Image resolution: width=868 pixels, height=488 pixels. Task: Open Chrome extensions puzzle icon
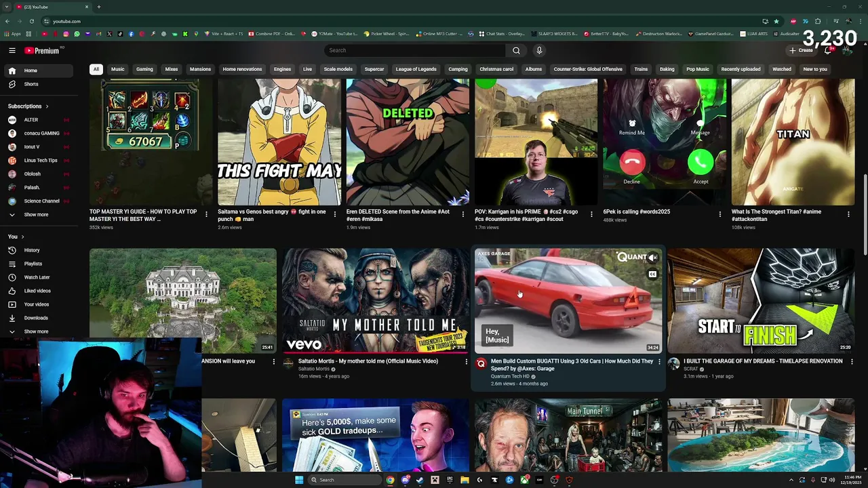click(x=818, y=21)
